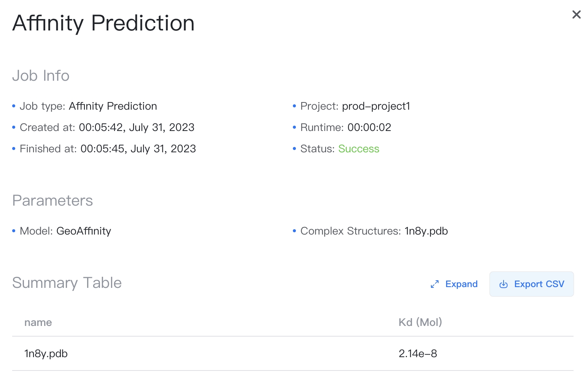Viewport: 588px width, 380px height.
Task: Click the GeoAffinity model name
Action: coord(84,231)
